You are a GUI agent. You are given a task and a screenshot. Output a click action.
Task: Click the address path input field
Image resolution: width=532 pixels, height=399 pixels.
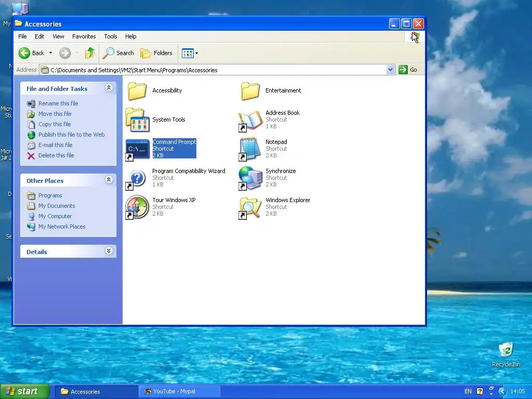(x=217, y=70)
